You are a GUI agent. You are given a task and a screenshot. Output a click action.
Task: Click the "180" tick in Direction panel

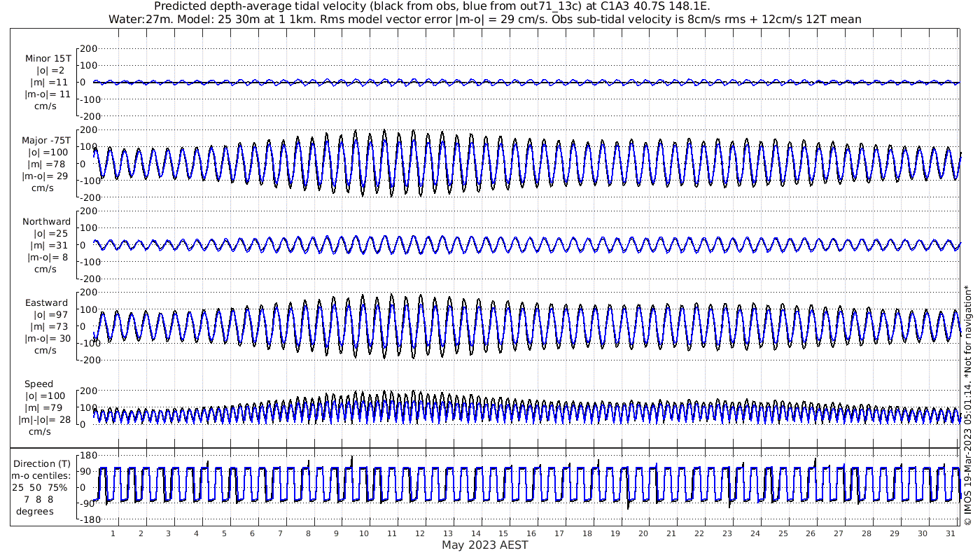click(x=88, y=455)
